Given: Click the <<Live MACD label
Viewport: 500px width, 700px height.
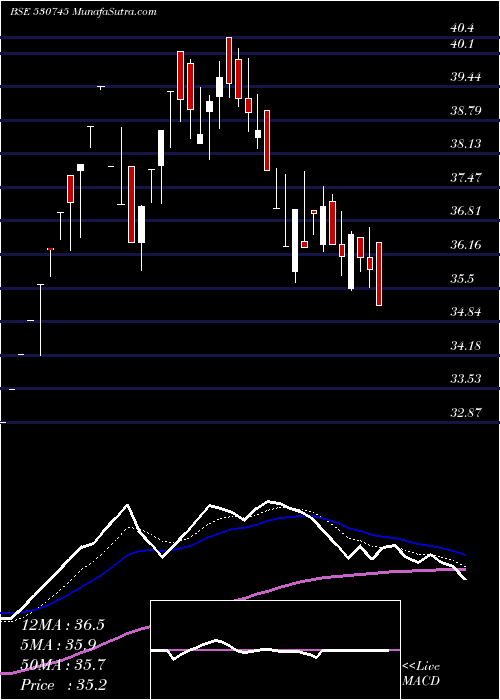Looking at the screenshot, I should click(421, 674).
